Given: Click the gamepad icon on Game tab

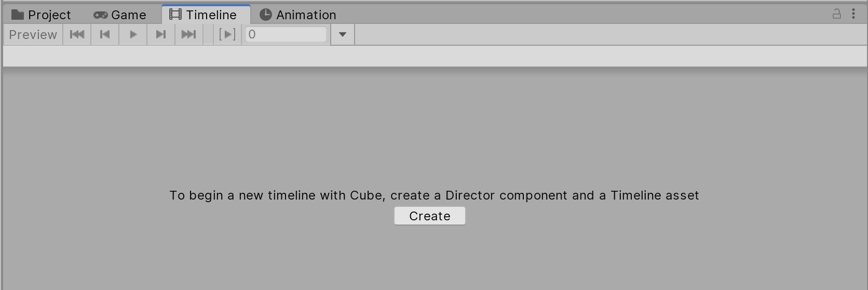Looking at the screenshot, I should click(100, 15).
